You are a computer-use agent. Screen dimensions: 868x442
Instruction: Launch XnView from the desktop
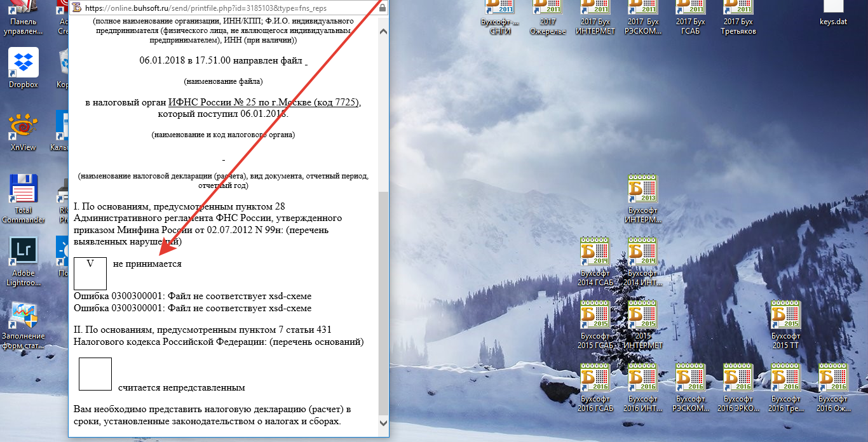point(24,127)
